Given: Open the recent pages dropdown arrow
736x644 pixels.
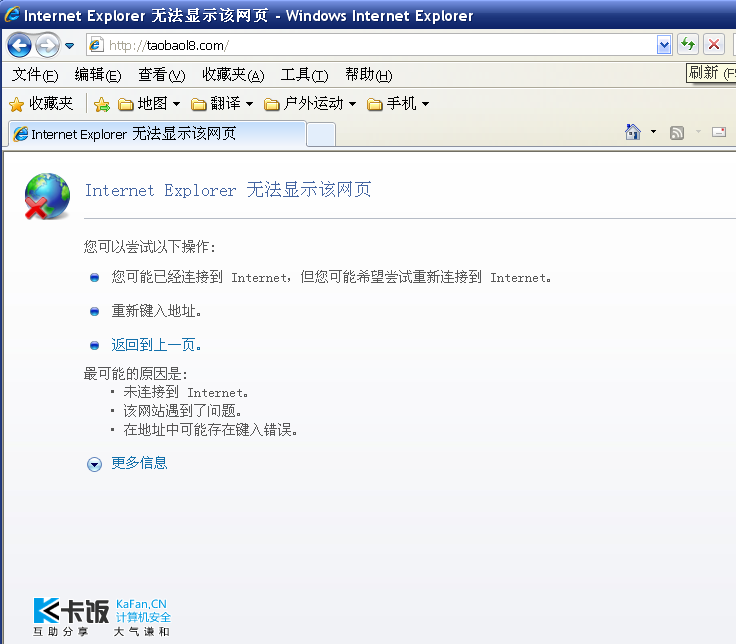Looking at the screenshot, I should point(69,46).
